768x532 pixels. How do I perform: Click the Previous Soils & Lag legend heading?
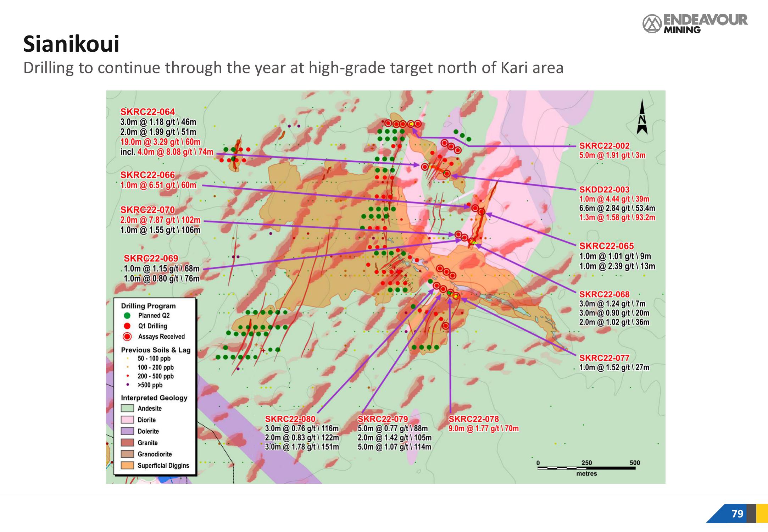[156, 350]
